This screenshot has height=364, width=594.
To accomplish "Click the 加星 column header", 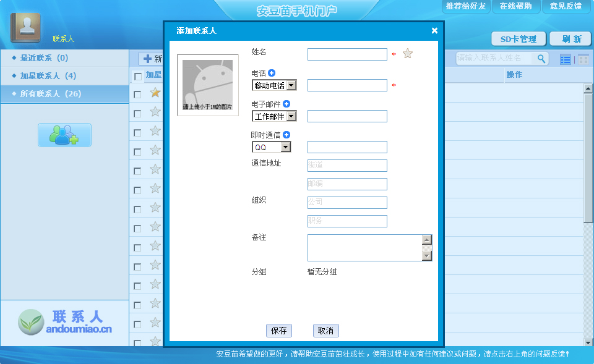I will (x=154, y=75).
